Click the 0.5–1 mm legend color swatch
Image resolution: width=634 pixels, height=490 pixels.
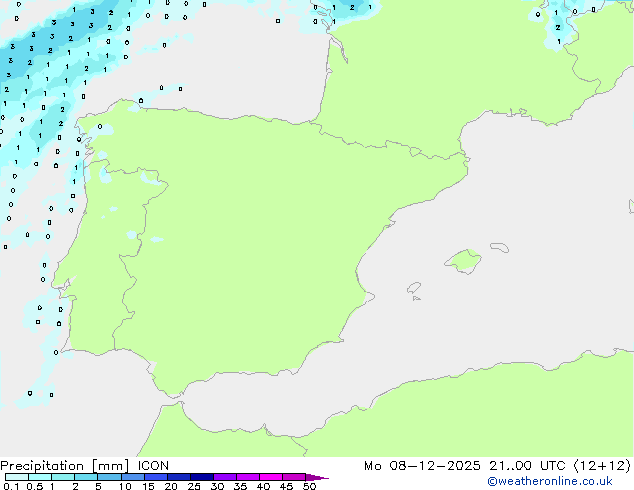point(40,477)
